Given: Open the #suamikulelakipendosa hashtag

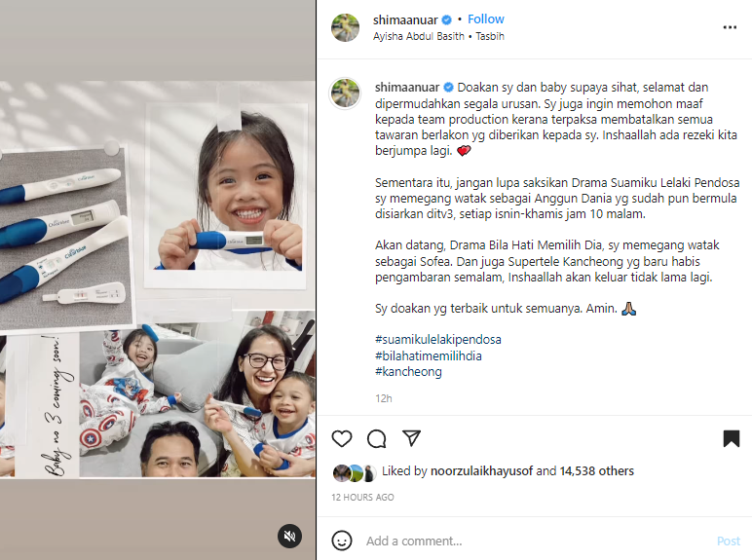Looking at the screenshot, I should (x=438, y=340).
